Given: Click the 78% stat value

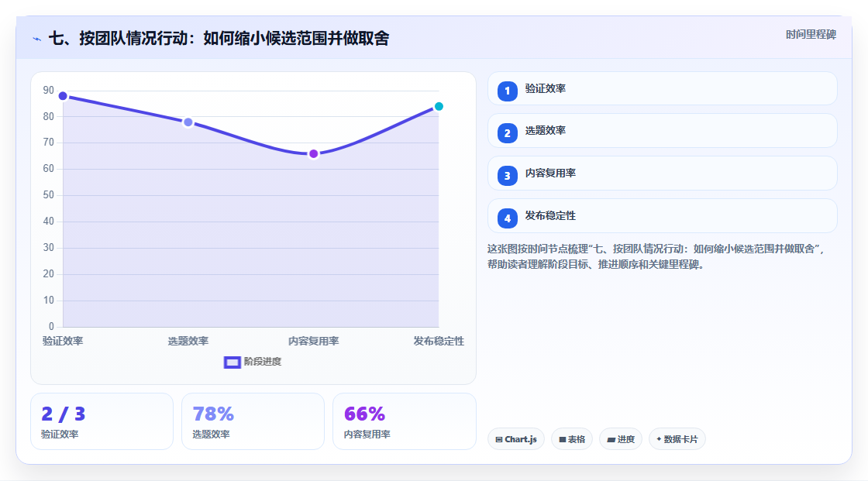Looking at the screenshot, I should [x=213, y=414].
